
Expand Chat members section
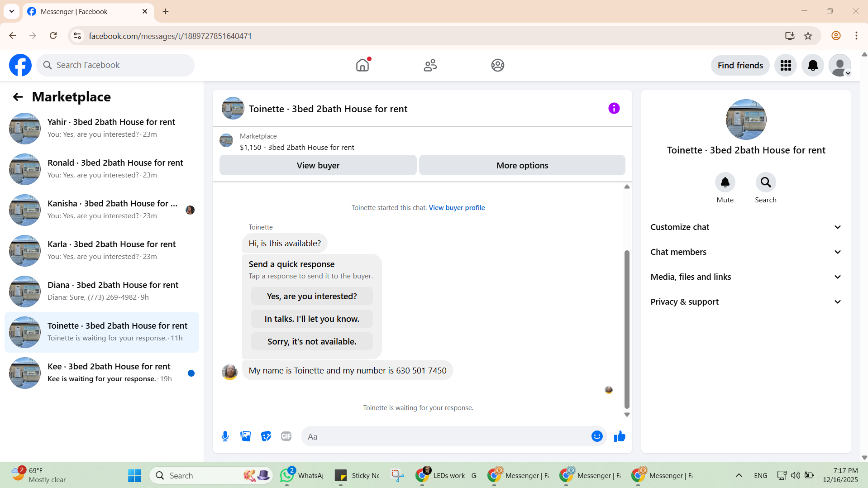[x=746, y=252]
